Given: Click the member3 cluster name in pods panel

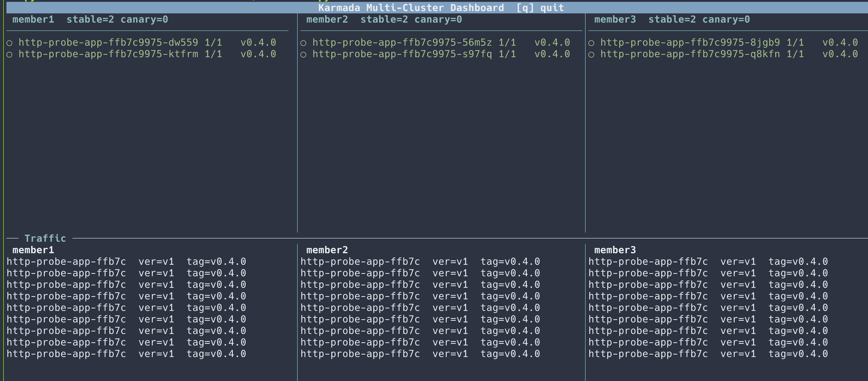Looking at the screenshot, I should point(615,20).
